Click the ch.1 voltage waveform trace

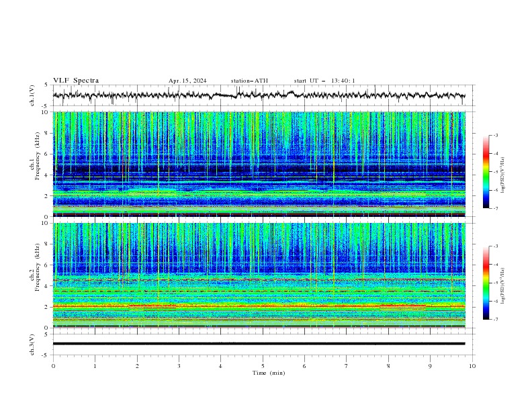[x=259, y=95]
